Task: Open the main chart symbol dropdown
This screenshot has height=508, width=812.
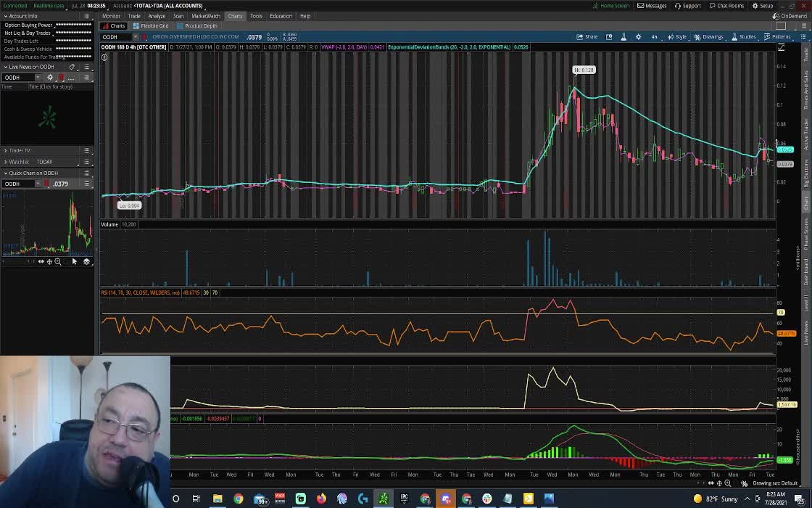Action: point(135,37)
